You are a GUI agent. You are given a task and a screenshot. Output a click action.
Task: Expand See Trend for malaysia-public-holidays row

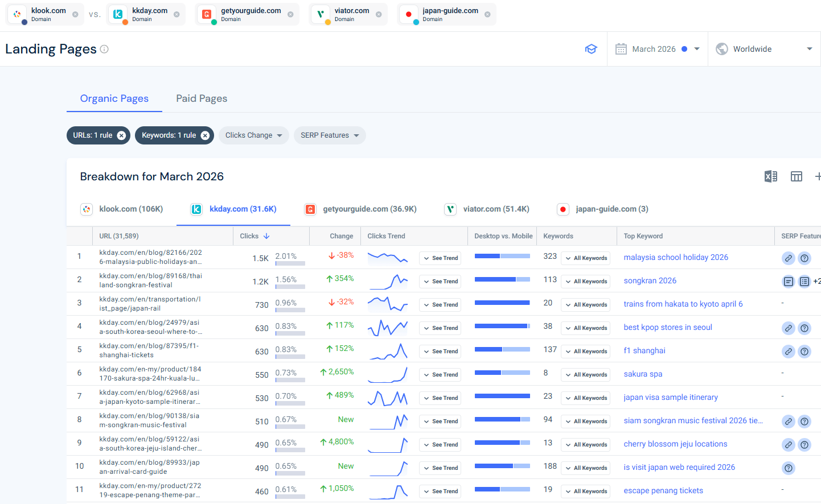tap(441, 258)
